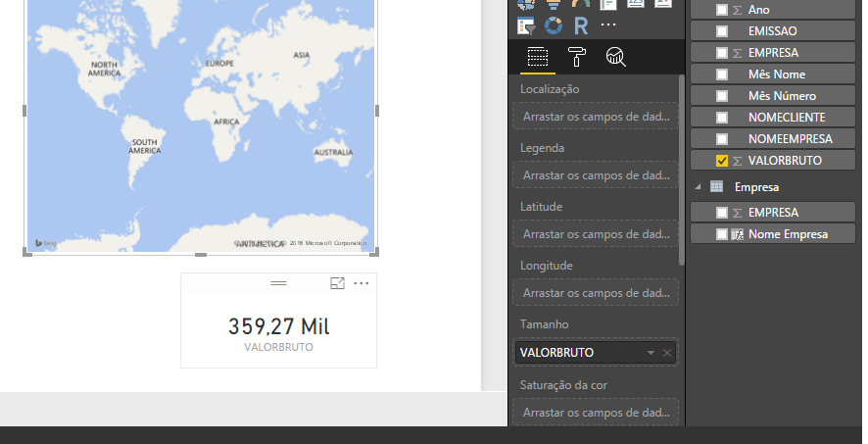Click the Empresa table name

tap(756, 187)
